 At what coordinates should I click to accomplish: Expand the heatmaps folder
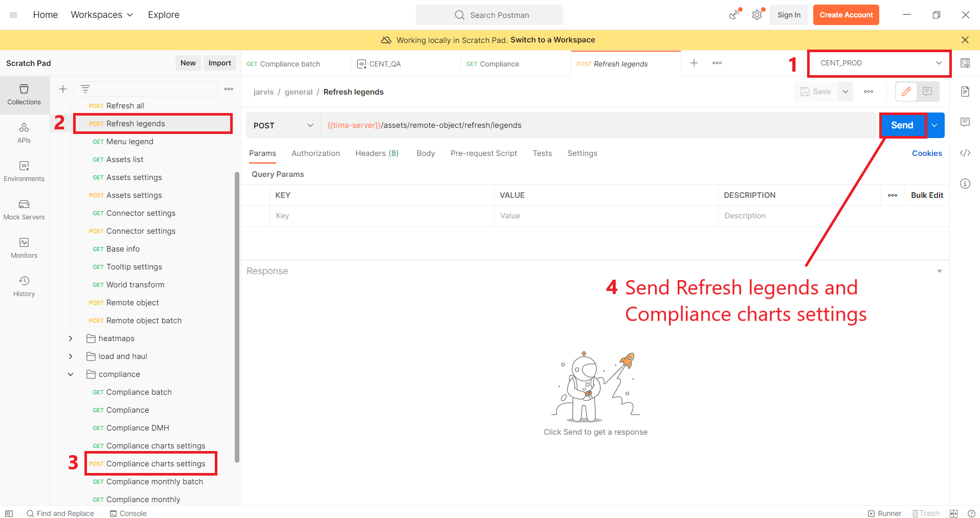[71, 339]
